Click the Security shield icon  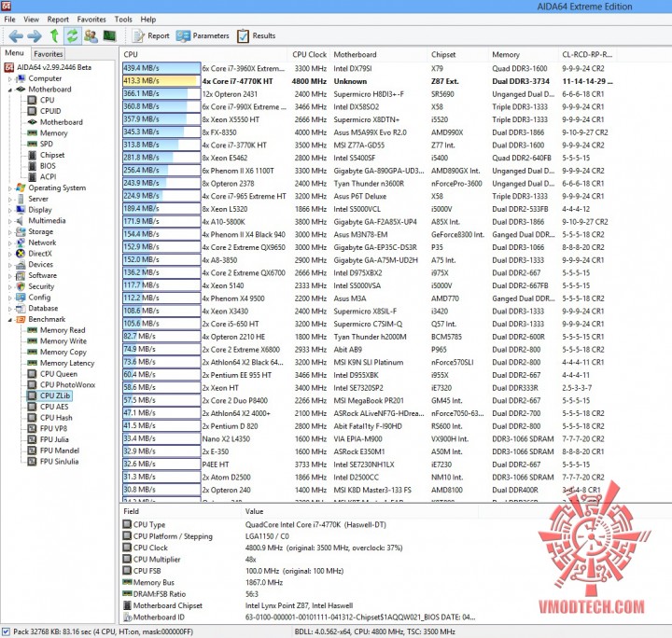click(x=21, y=286)
